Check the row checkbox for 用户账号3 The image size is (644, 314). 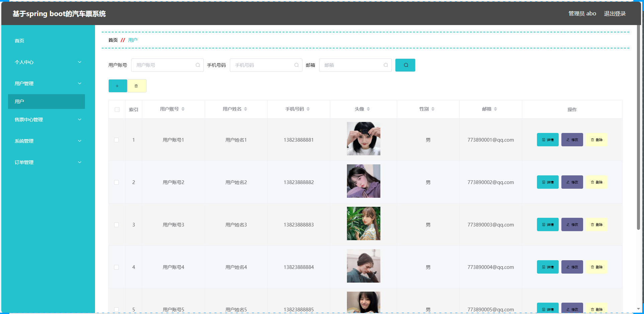(116, 225)
